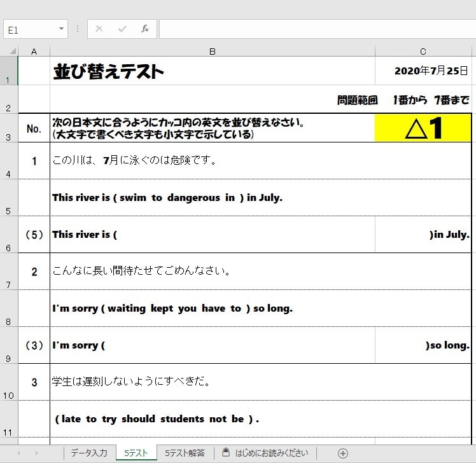The width and height of the screenshot is (476, 463).
Task: Select row 3 header
Action: (8, 128)
